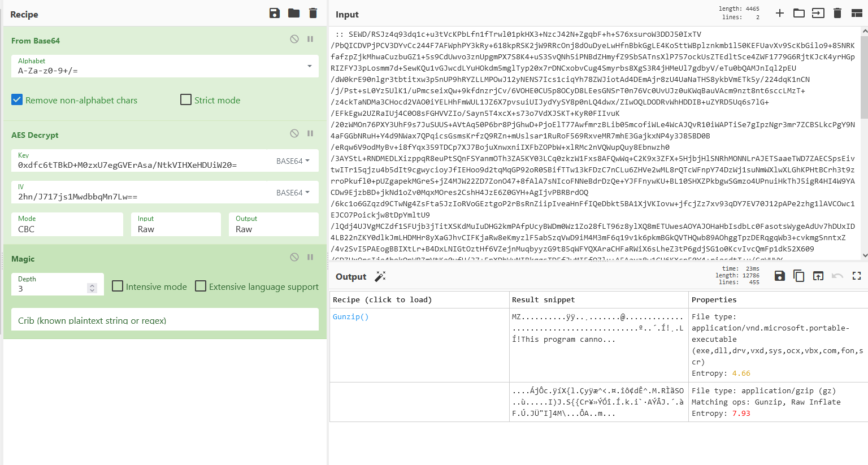
Task: Save the recipe with the floppy icon
Action: (x=275, y=13)
